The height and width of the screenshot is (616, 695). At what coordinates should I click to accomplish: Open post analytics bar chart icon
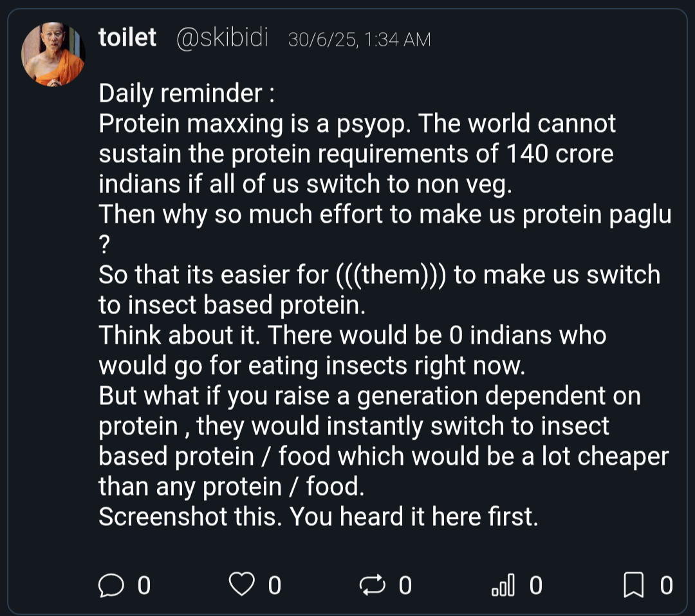point(503,584)
